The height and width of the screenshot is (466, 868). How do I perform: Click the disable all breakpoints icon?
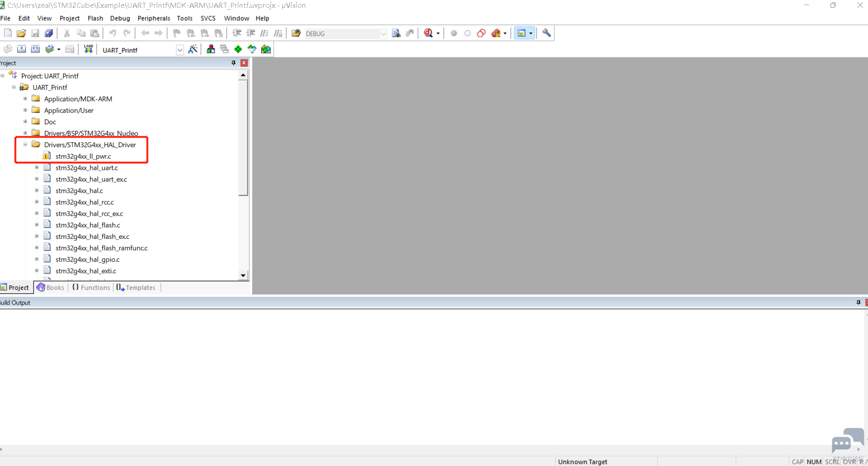point(481,33)
